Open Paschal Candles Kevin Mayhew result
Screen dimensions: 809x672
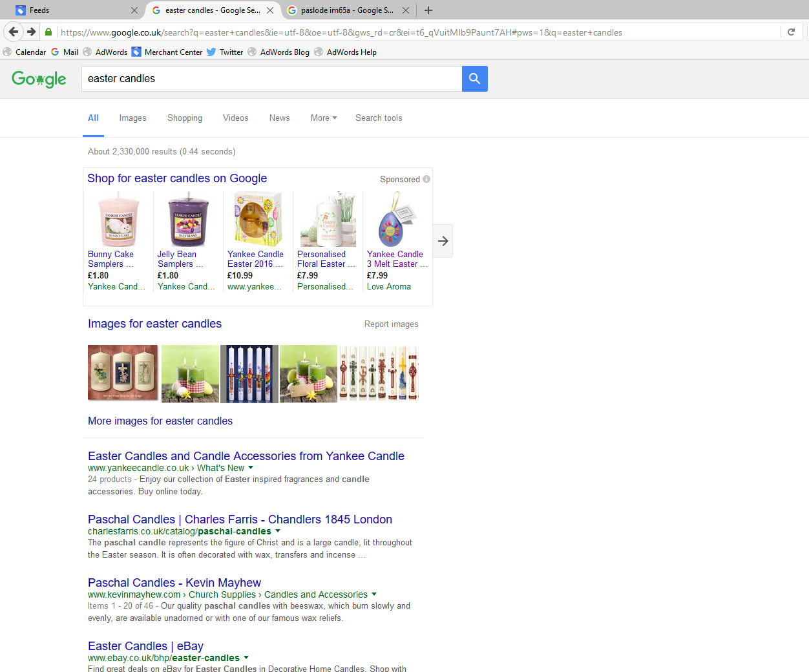pos(174,583)
